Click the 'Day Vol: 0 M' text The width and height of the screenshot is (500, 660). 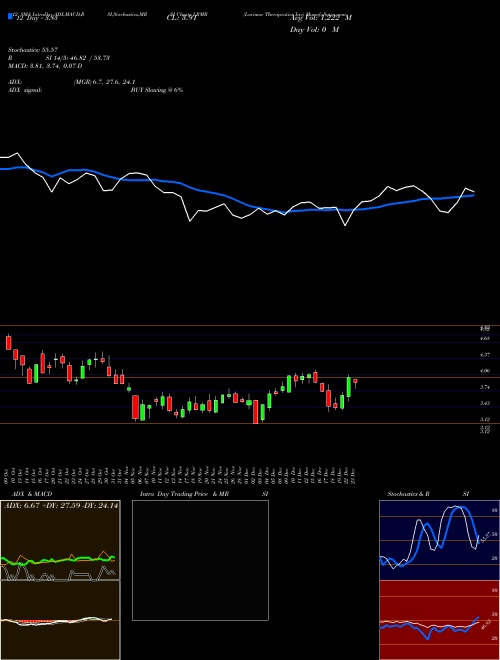point(314,30)
